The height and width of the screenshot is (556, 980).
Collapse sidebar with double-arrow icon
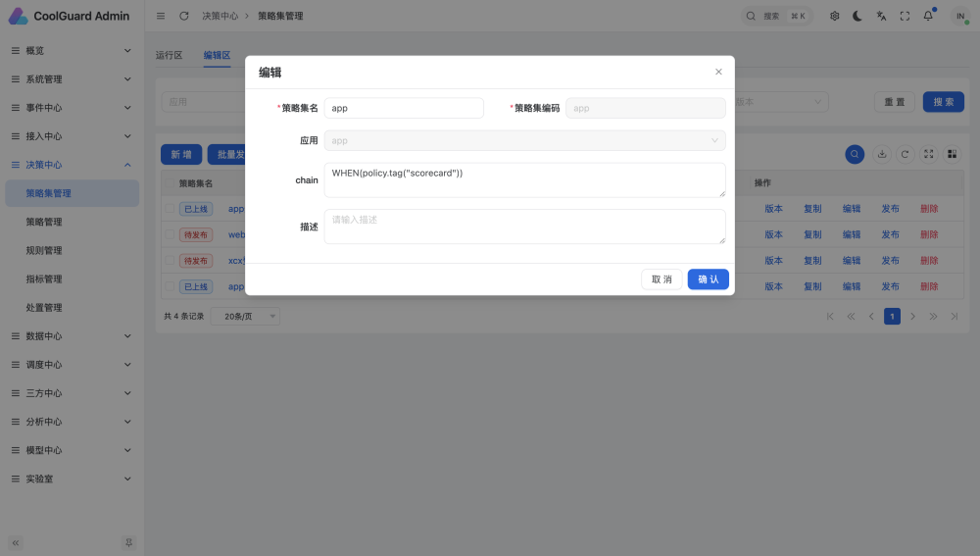pyautogui.click(x=16, y=543)
